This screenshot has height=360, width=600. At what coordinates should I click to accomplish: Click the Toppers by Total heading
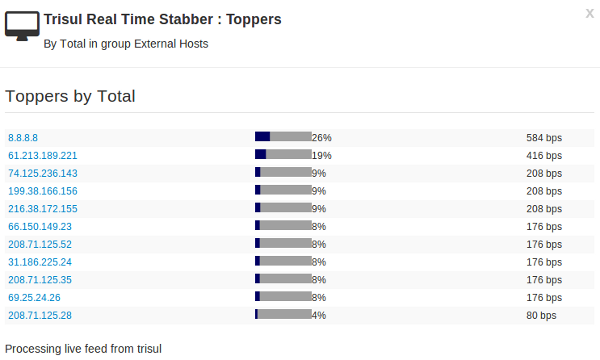point(70,96)
